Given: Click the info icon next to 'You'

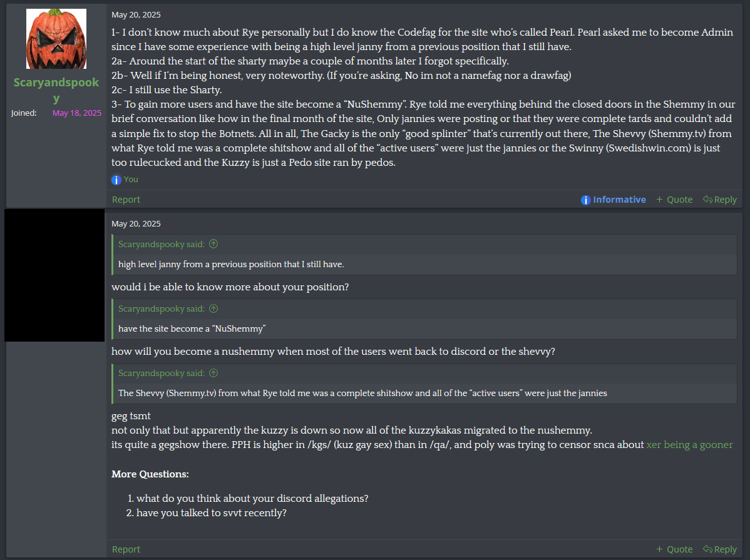Looking at the screenshot, I should [x=116, y=180].
